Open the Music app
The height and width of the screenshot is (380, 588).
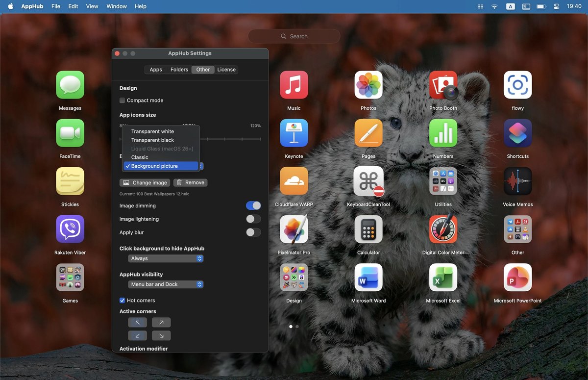pyautogui.click(x=294, y=84)
